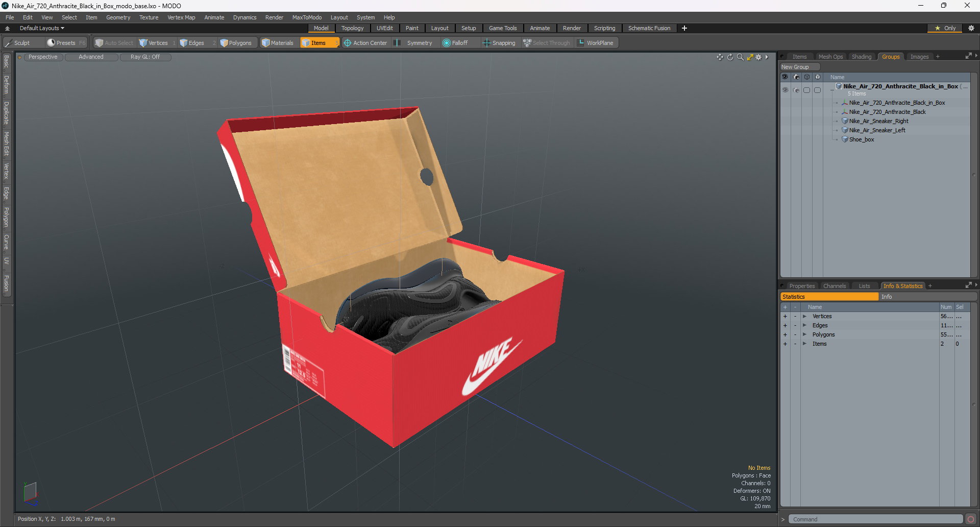Screen dimensions: 980x527
Task: Open the Perspective view type dropdown
Action: point(43,57)
